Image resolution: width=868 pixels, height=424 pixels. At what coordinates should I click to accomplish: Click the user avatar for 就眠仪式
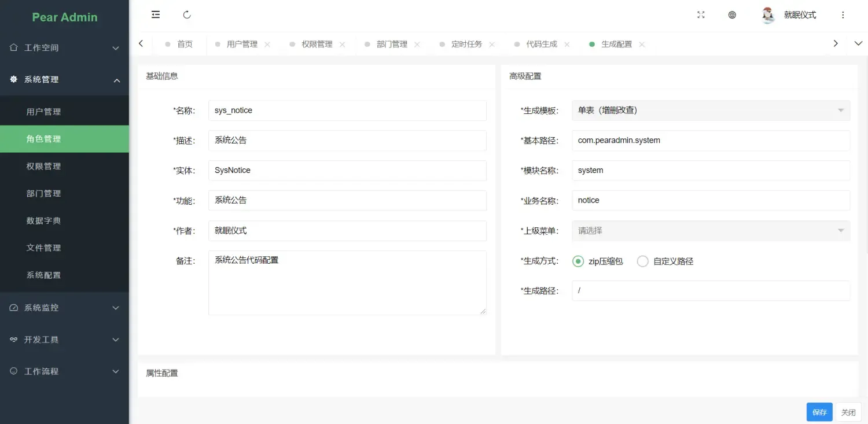pos(768,14)
